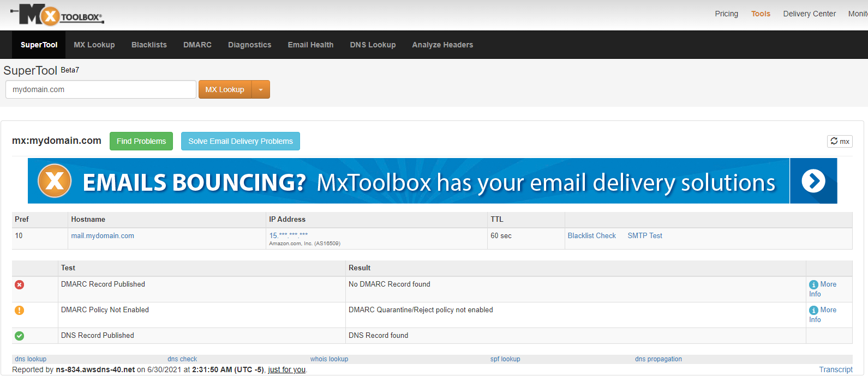The height and width of the screenshot is (382, 868).
Task: Click the 'Amazon.com, Inc. (AS16509)' text
Action: point(304,244)
